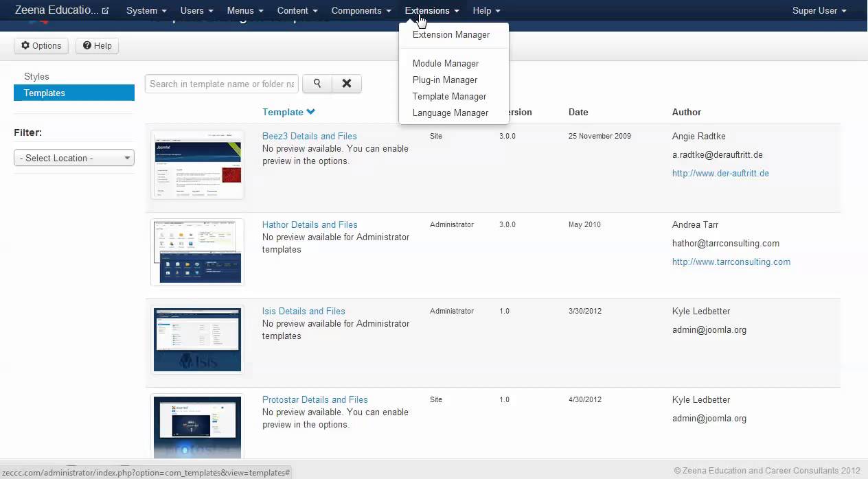Click the Zeena Education site title

pyautogui.click(x=56, y=10)
